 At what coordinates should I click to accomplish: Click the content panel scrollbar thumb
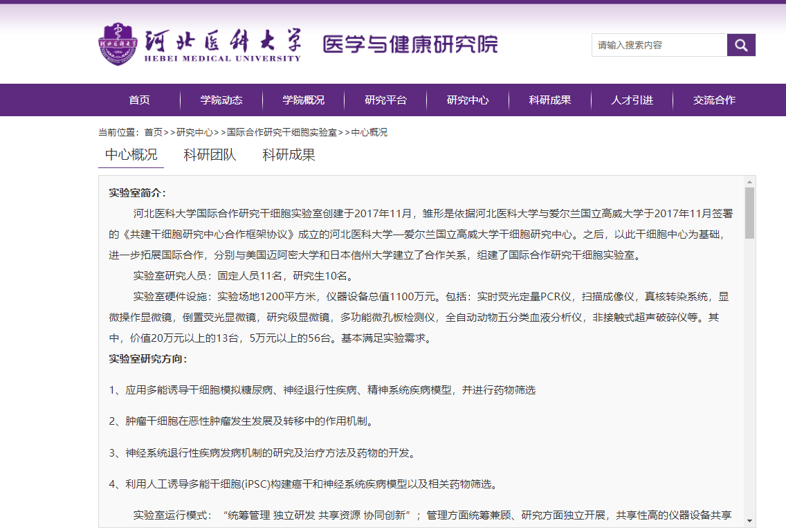[749, 212]
